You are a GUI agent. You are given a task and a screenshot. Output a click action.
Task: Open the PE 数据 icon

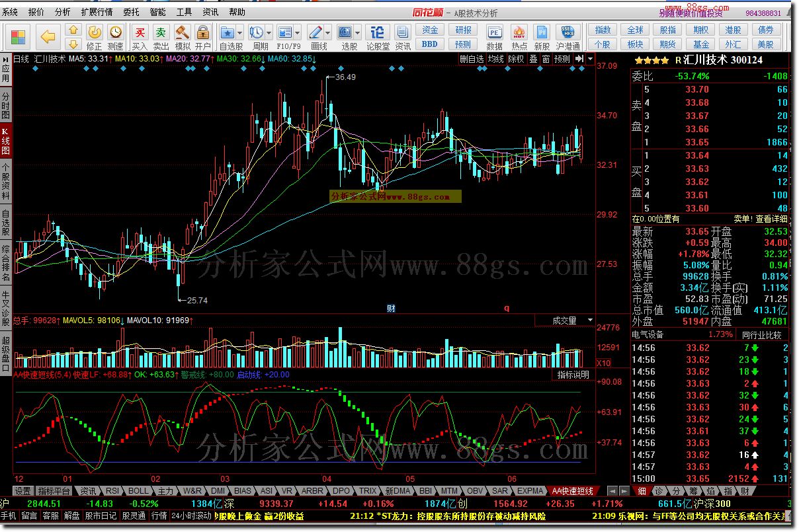click(x=494, y=37)
